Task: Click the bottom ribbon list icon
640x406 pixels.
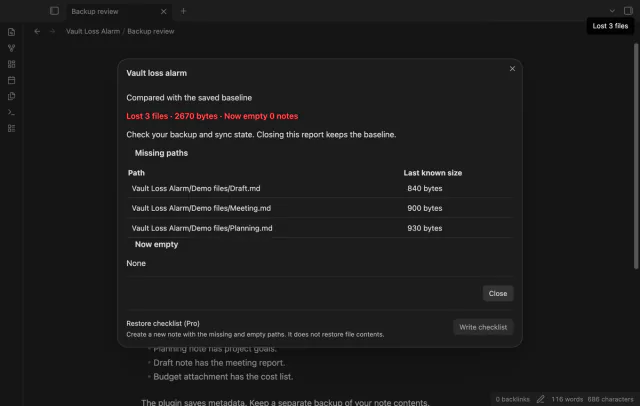Action: pyautogui.click(x=11, y=128)
